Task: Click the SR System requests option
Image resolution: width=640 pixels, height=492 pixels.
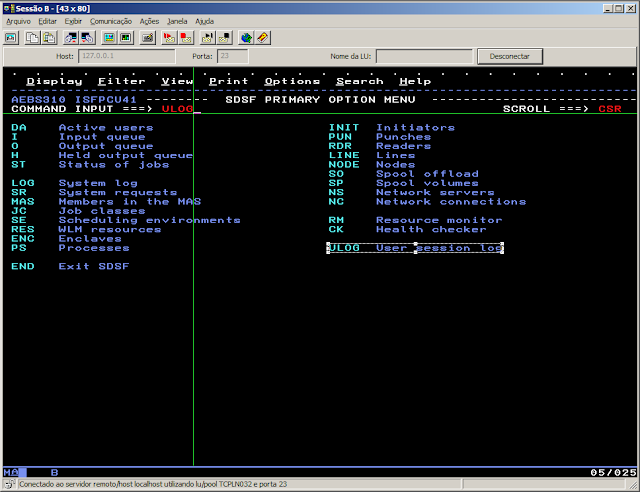Action: pos(94,192)
